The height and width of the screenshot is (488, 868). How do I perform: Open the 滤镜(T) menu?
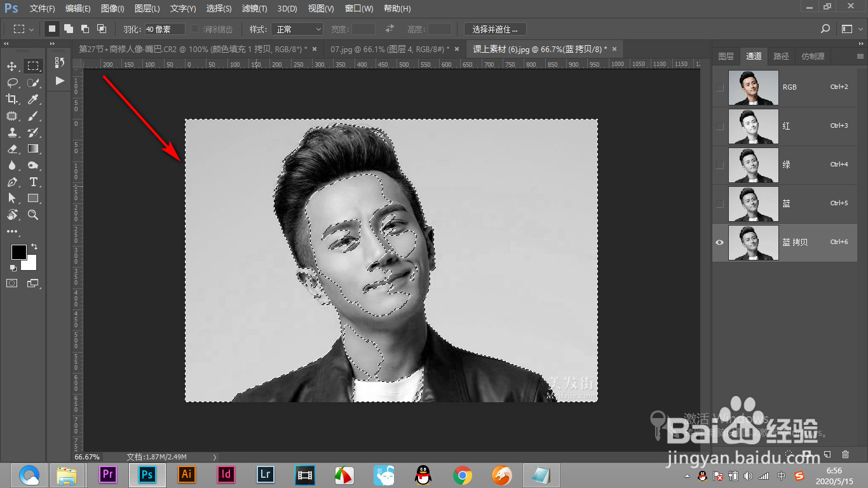(254, 9)
